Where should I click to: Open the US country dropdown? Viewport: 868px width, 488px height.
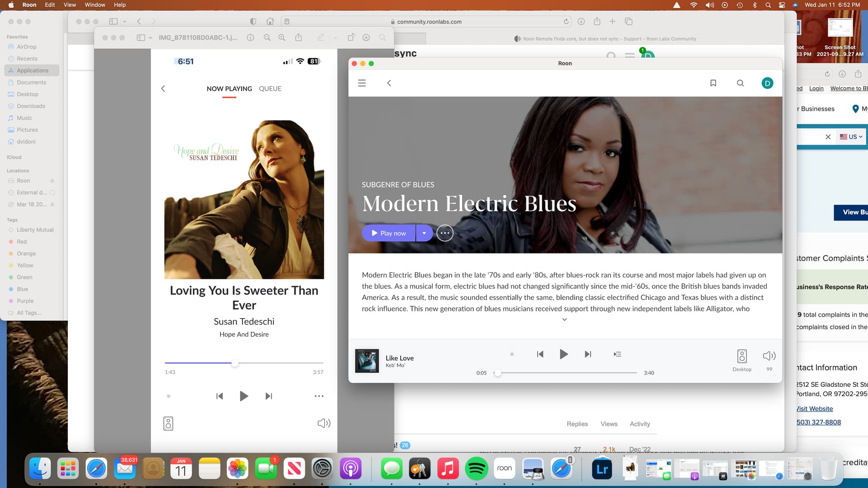tap(851, 137)
